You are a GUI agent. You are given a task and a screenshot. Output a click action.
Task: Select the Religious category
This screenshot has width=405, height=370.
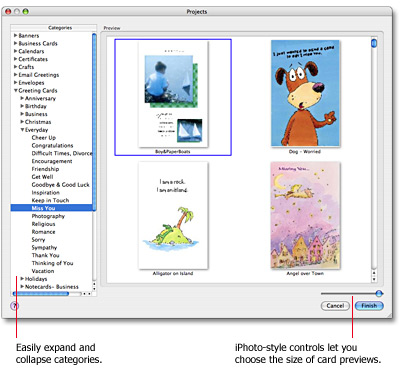click(x=43, y=224)
